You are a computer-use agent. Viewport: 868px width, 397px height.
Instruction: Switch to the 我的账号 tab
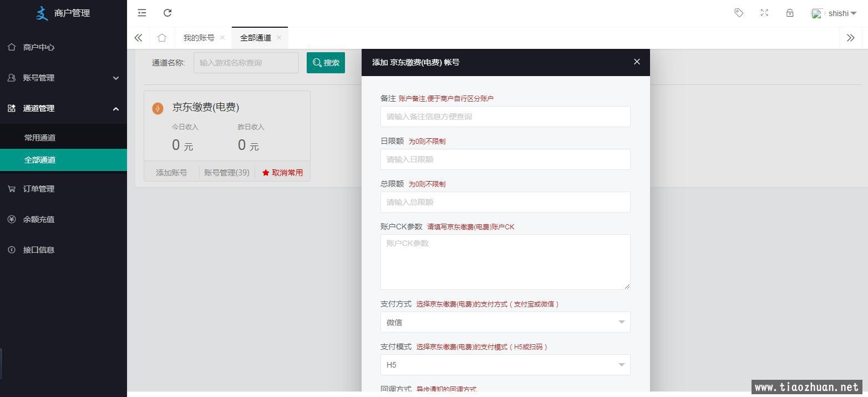pyautogui.click(x=199, y=38)
